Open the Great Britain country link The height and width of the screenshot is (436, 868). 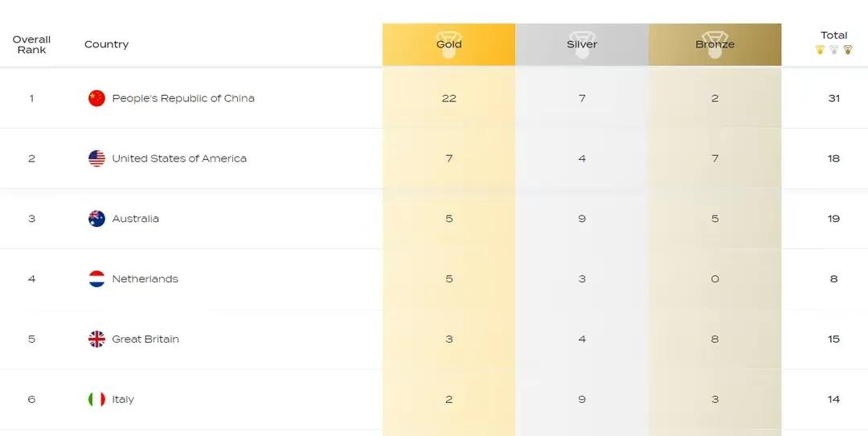(145, 339)
